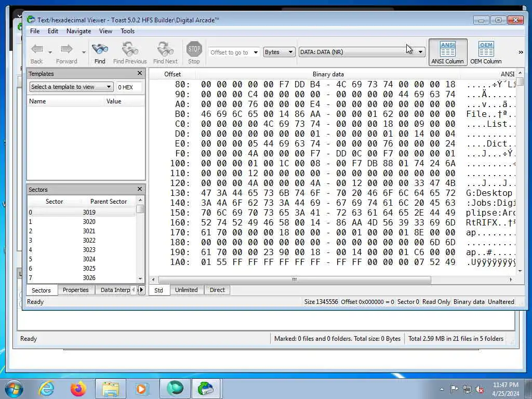Select the Std view tab

click(x=159, y=290)
